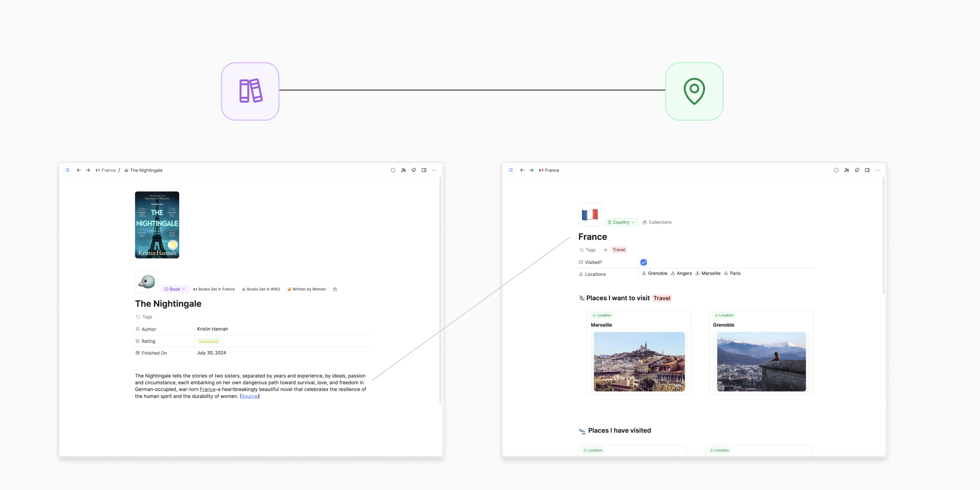Open the Marseille location card photo
Screen dimensions: 980x490
[639, 362]
